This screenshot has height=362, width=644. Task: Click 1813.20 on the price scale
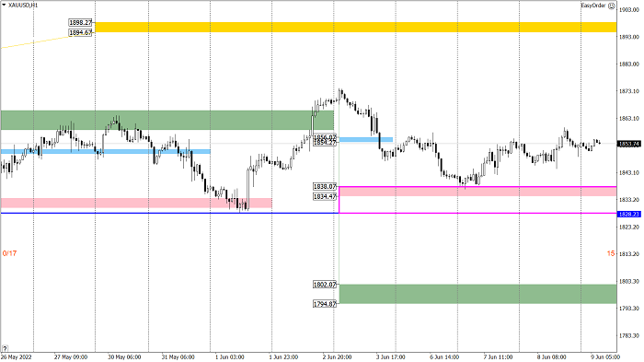tap(629, 254)
